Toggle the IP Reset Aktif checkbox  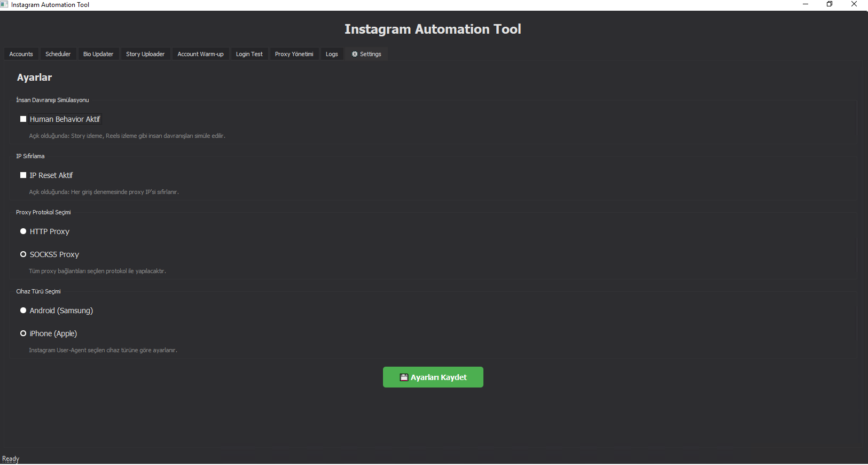pyautogui.click(x=24, y=175)
